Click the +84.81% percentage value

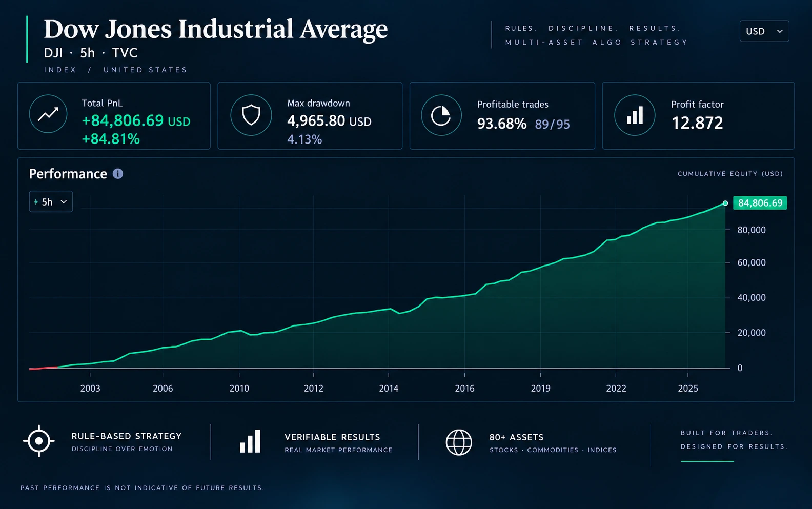click(x=111, y=139)
